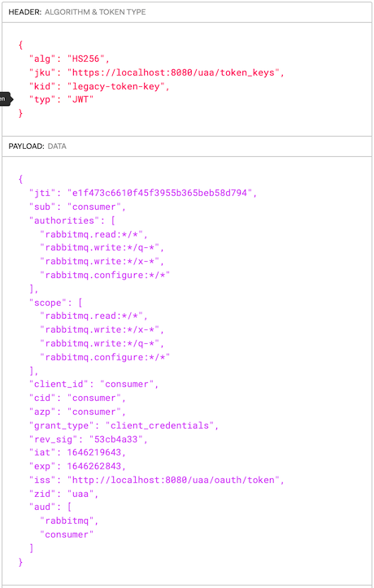Click the iat timestamp 1646219643
The height and width of the screenshot is (588, 374).
pyautogui.click(x=93, y=452)
